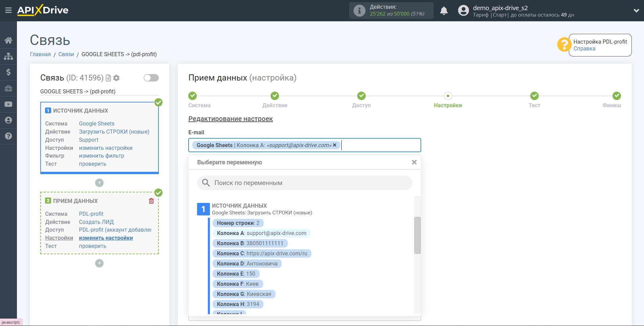Open the connection settings gear icon
This screenshot has height=326, width=644.
tap(116, 78)
